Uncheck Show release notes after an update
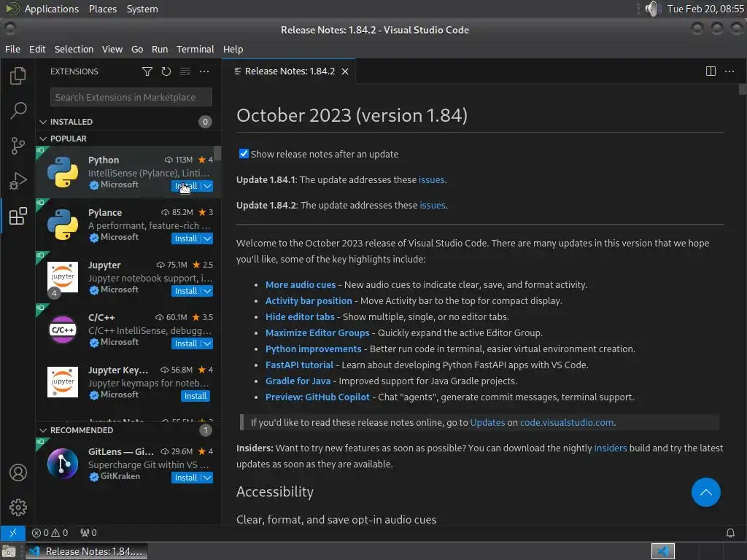The height and width of the screenshot is (560, 747). pyautogui.click(x=244, y=154)
